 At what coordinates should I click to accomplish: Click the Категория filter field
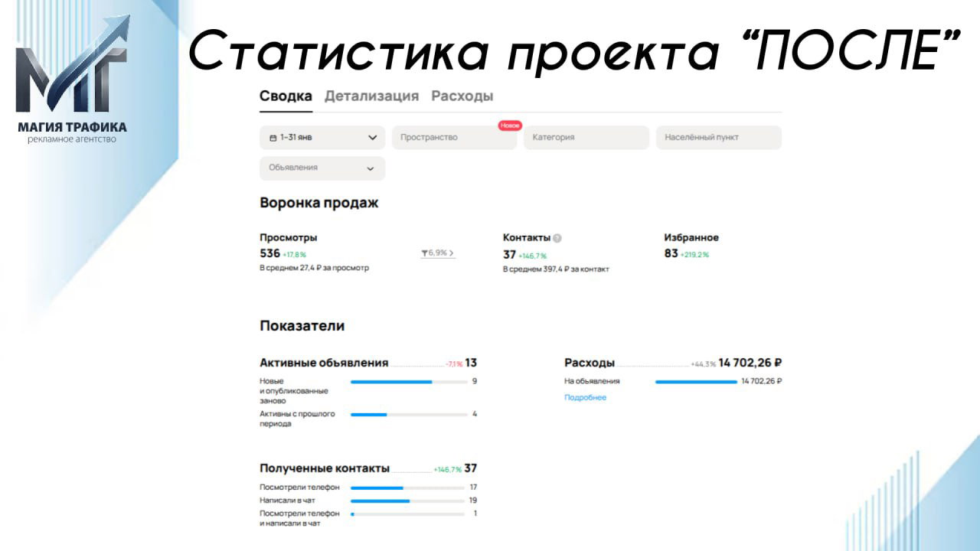point(586,138)
